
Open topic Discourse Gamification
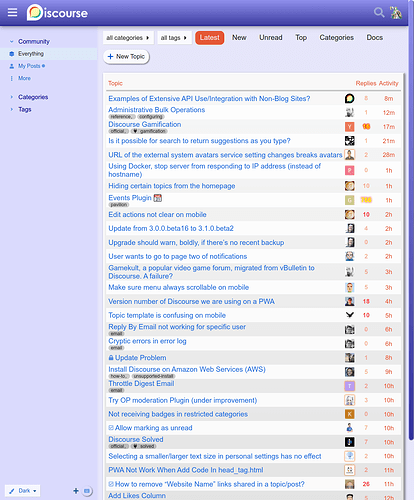point(145,124)
